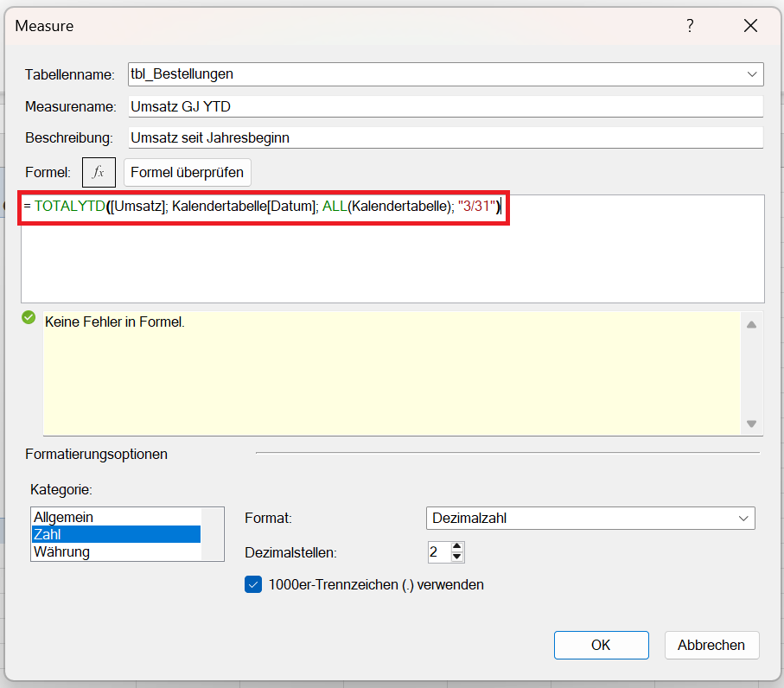Open the Tabellenname dropdown

[x=751, y=74]
